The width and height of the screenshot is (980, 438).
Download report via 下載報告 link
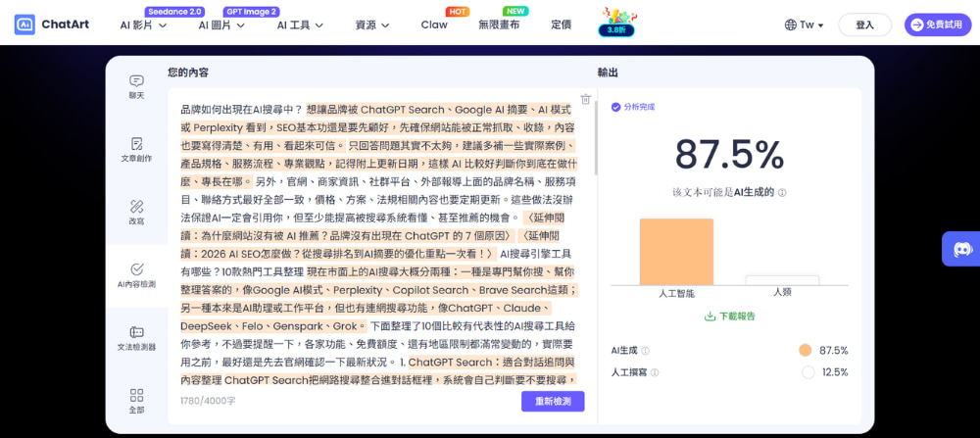(x=729, y=316)
